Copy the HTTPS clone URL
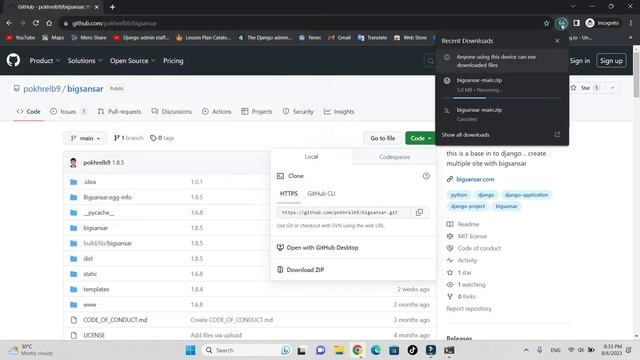This screenshot has height=360, width=640. tap(419, 212)
